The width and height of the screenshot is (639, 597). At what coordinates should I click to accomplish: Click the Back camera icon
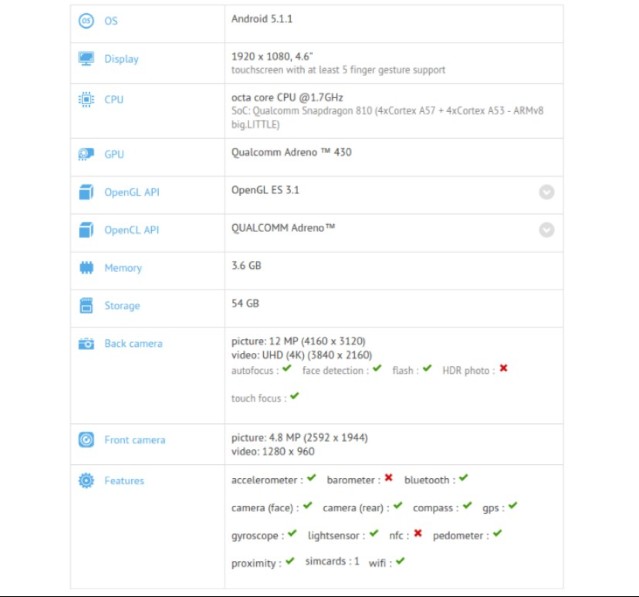(86, 344)
